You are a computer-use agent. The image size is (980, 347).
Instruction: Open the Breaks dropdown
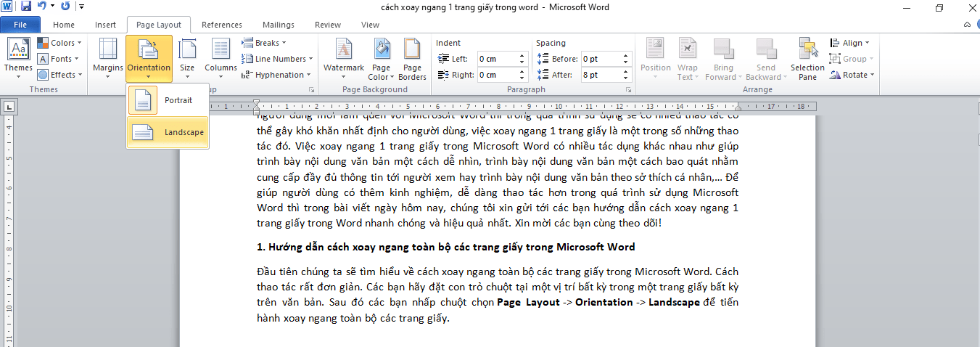point(265,43)
